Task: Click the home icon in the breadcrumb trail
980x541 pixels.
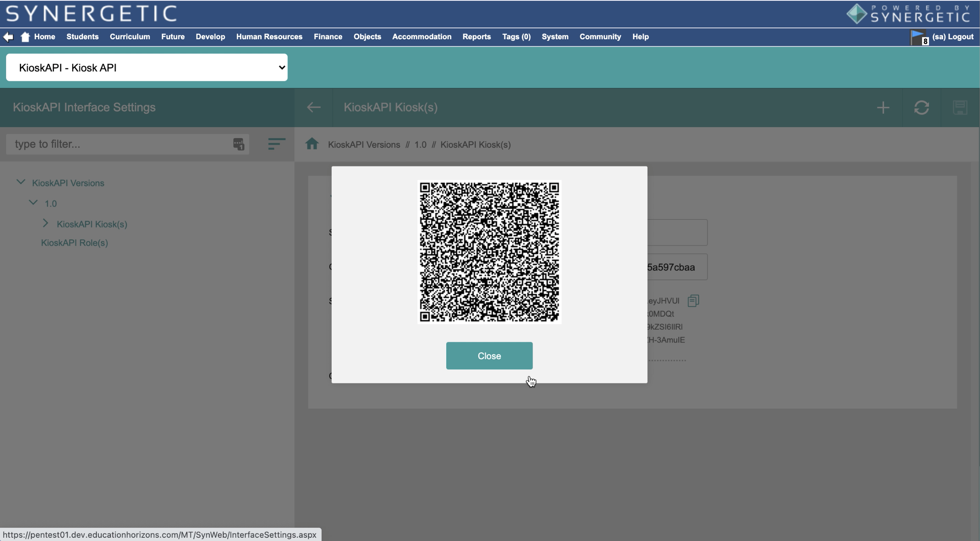Action: [x=312, y=144]
